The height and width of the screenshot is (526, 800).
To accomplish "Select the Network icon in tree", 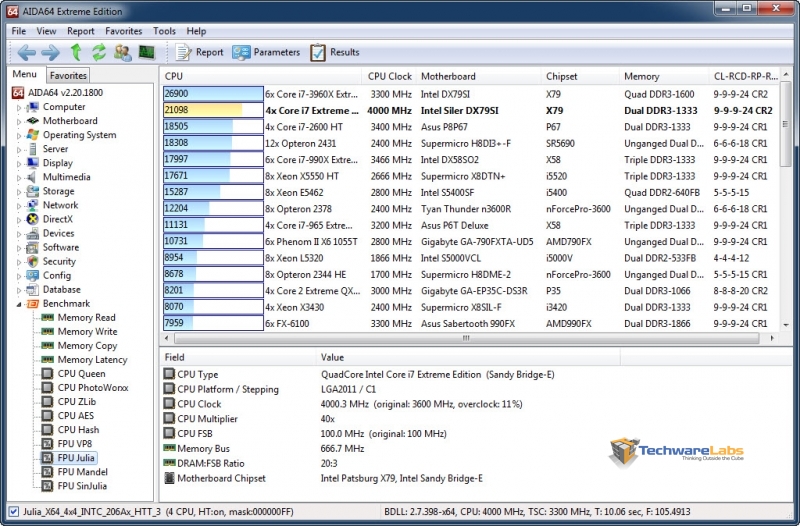I will point(33,205).
